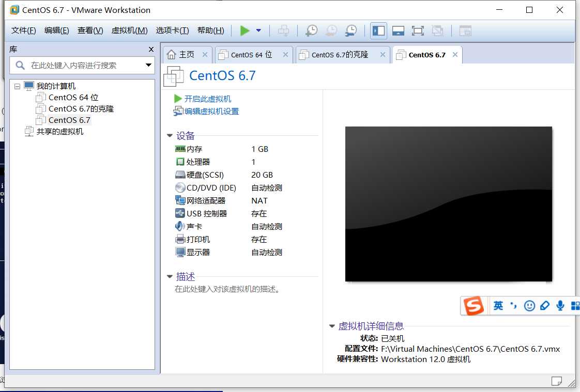Open the snapshot manager toolbar icon

point(350,30)
